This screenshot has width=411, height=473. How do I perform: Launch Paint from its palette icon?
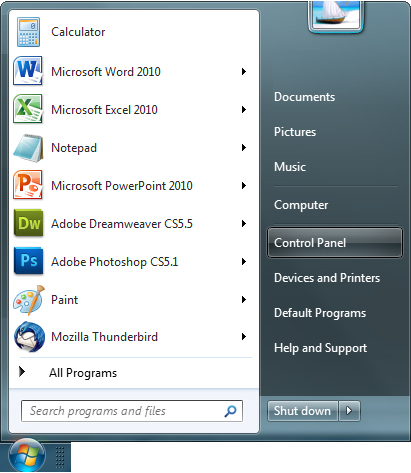(29, 300)
